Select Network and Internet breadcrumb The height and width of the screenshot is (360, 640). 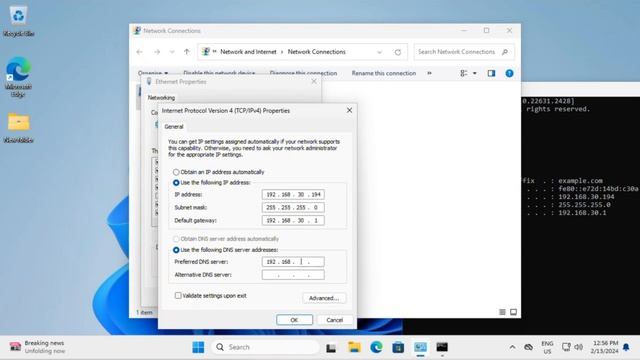(248, 52)
